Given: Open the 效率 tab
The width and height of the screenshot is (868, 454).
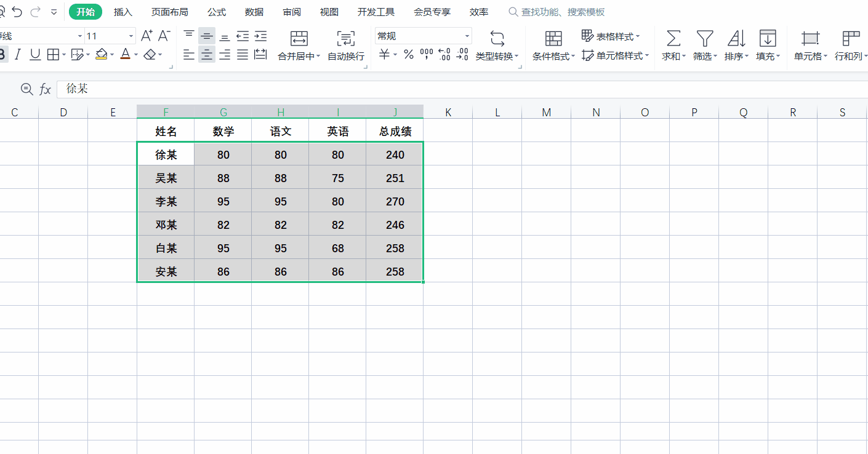Looking at the screenshot, I should 479,12.
